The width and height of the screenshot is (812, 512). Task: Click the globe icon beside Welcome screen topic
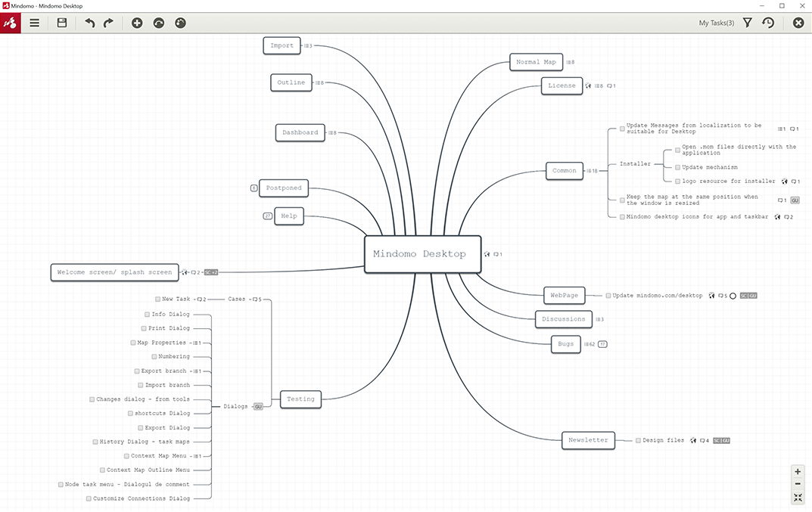[185, 272]
